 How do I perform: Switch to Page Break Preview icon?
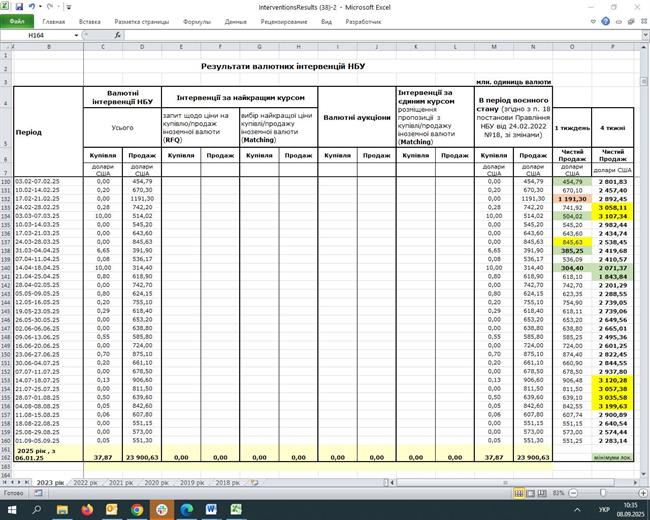[542, 493]
